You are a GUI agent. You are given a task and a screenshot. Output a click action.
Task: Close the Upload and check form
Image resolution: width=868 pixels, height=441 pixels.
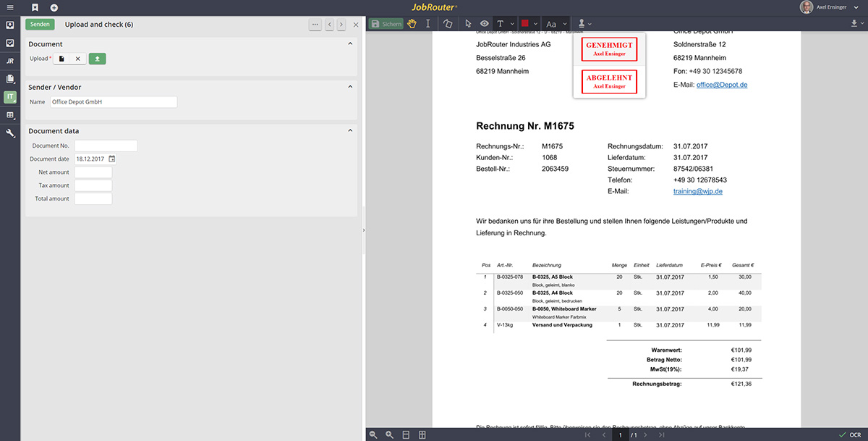355,25
